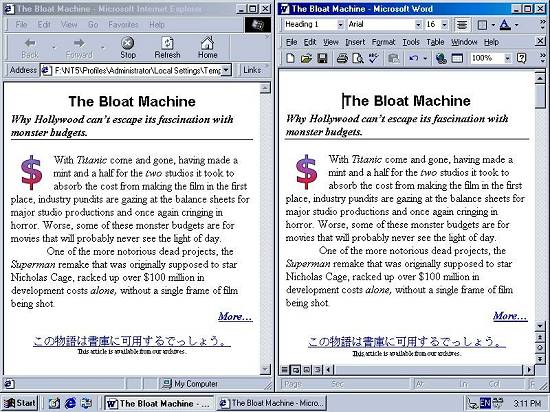
Task: Expand More Buttons on Word formatting toolbar
Action: point(543,25)
